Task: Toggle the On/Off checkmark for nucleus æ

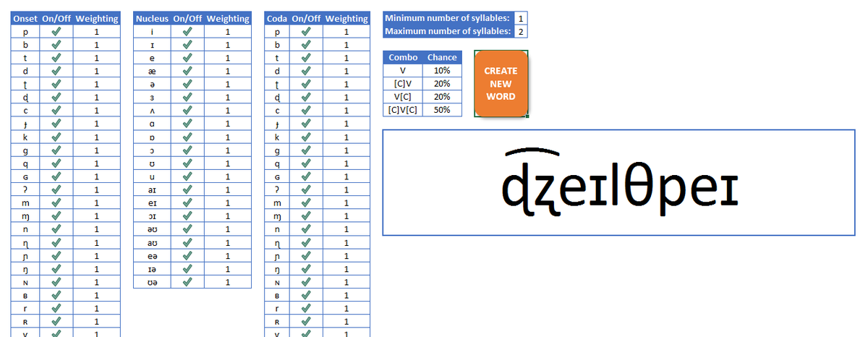Action: pos(187,71)
